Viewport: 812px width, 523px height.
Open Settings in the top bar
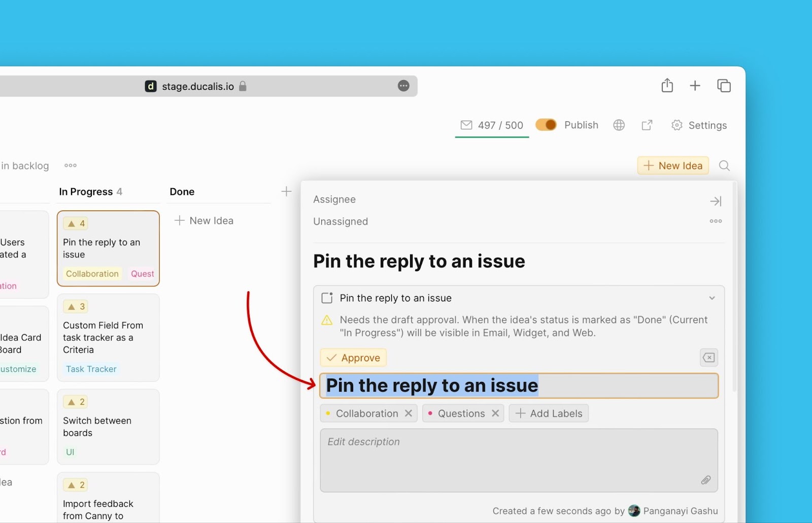point(699,125)
